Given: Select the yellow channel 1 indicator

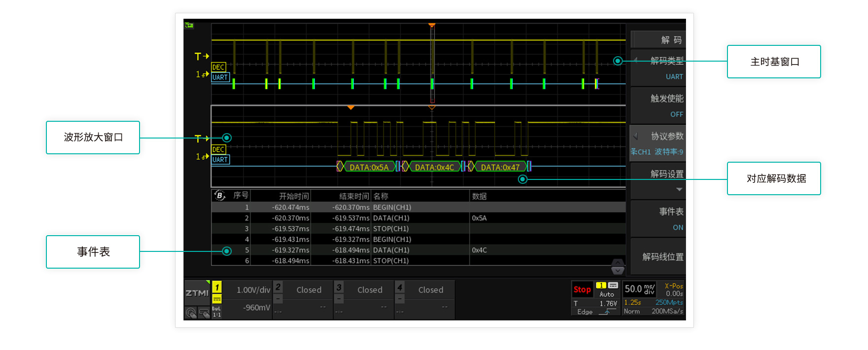Looking at the screenshot, I should [x=217, y=287].
